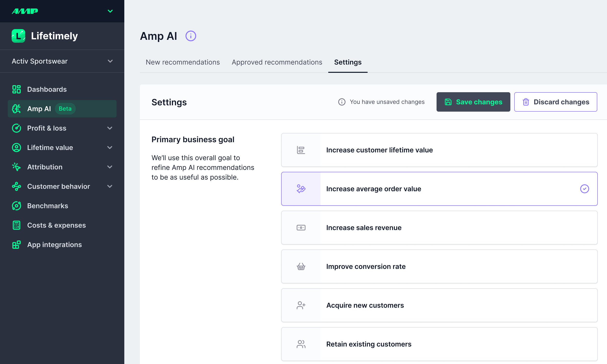607x364 pixels.
Task: Open the Activ Sportswear store dropdown
Action: coord(110,61)
